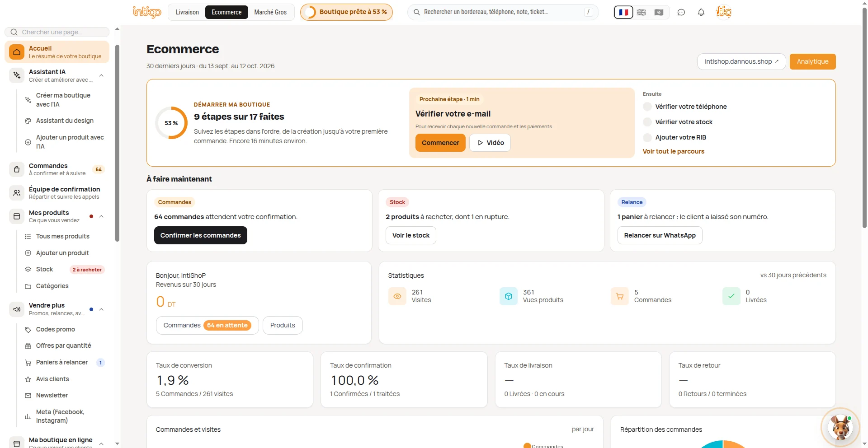This screenshot has width=868, height=448.
Task: Select the Ecommerce tab
Action: pos(226,12)
